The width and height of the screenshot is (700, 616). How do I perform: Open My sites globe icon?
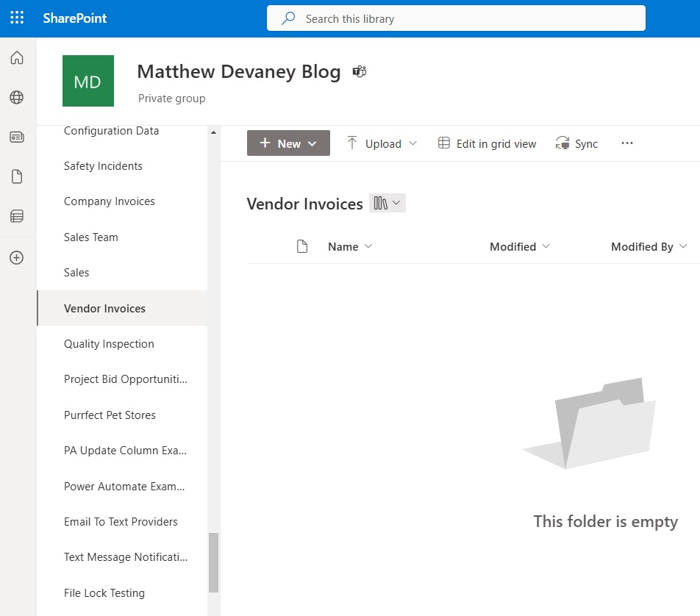tap(17, 97)
